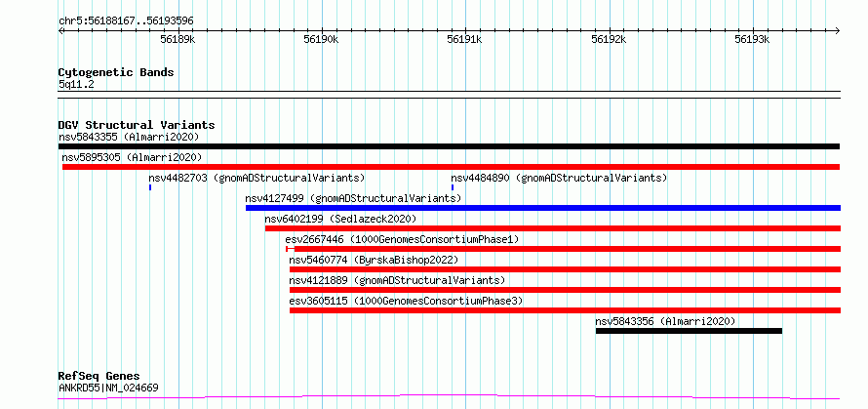Open nsv5460774 (ByrskaBishop2022) label

375,260
